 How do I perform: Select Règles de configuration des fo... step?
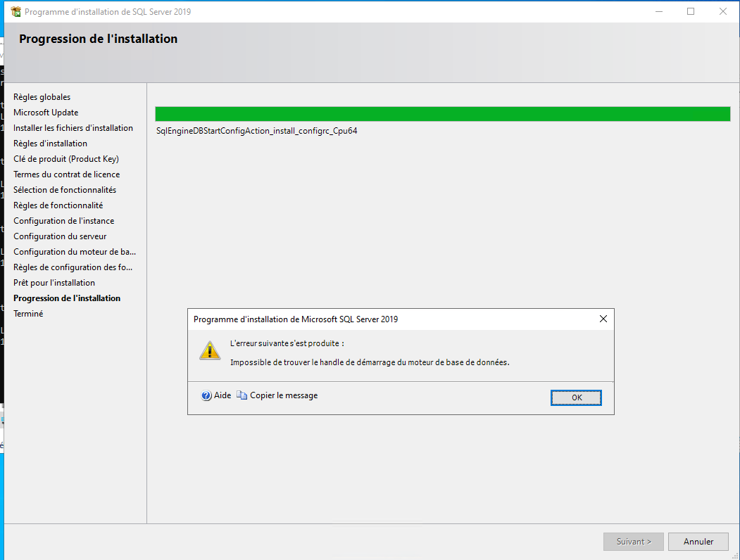73,267
